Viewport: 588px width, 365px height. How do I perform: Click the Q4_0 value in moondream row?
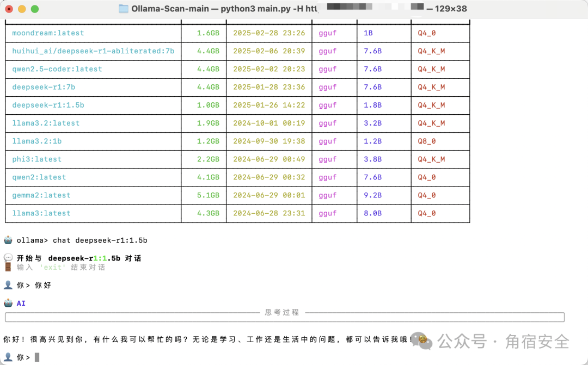click(x=427, y=33)
